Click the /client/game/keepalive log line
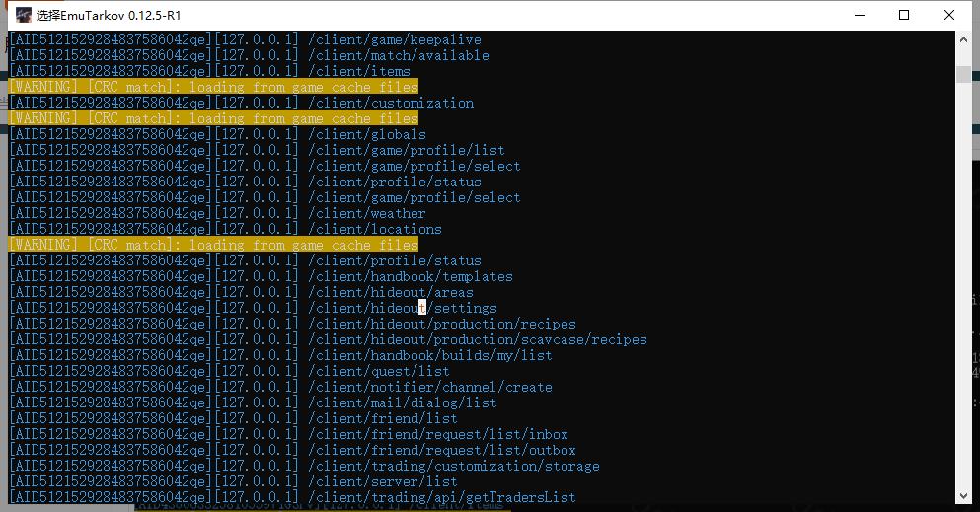This screenshot has height=512, width=980. [x=245, y=40]
